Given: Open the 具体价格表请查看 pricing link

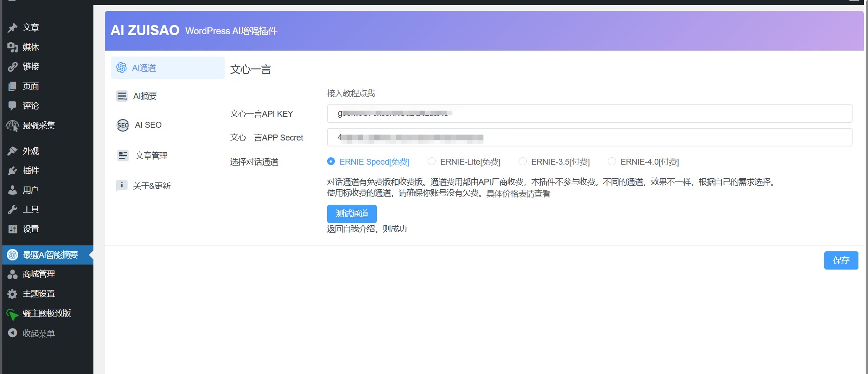Looking at the screenshot, I should point(518,194).
